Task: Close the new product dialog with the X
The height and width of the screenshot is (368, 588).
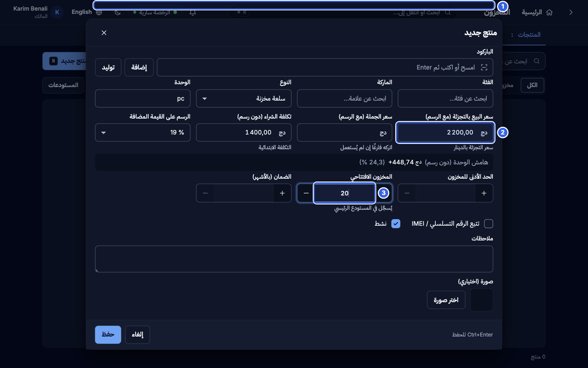Action: click(x=104, y=33)
